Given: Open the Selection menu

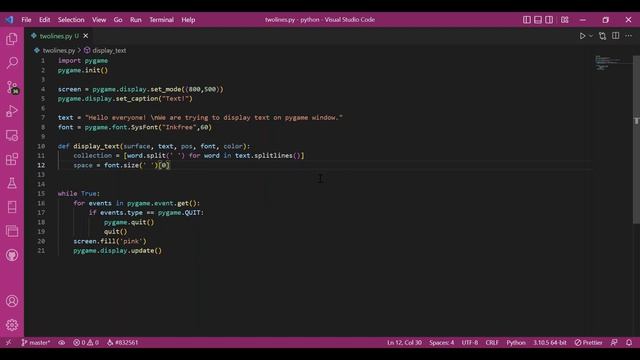Looking at the screenshot, I should [71, 20].
